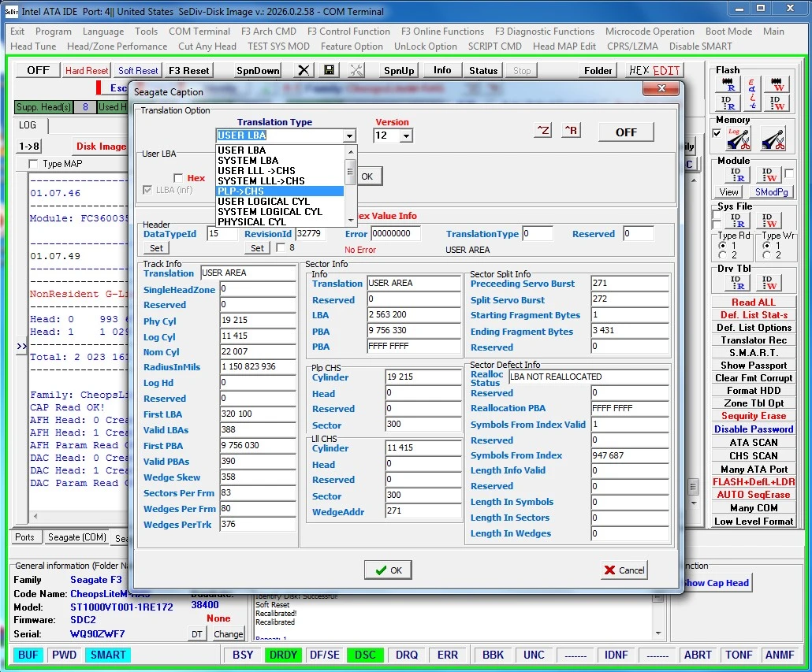Open the Head MAP Edit menu
Screen dimensions: 812x672
(x=564, y=46)
